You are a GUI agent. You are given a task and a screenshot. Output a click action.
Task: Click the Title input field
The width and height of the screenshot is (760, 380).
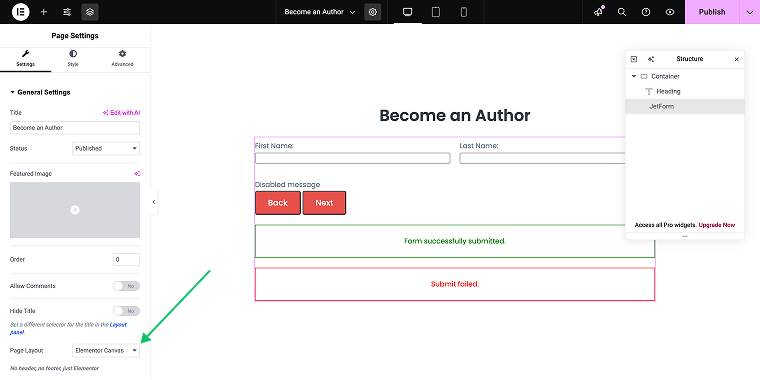(x=75, y=128)
